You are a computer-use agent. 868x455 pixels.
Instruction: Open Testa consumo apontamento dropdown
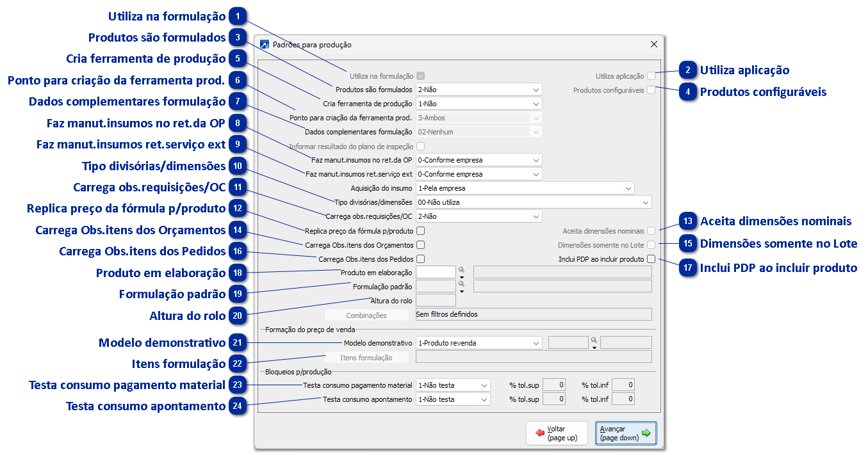tap(453, 399)
